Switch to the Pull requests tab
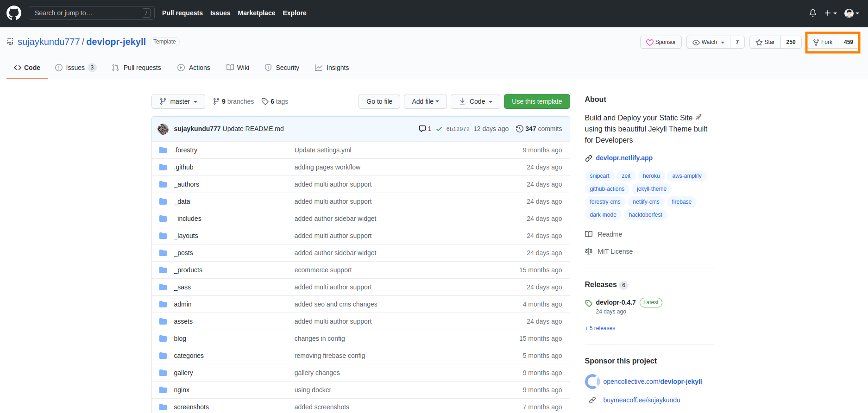Screen dimensions: 868x413 pos(137,68)
